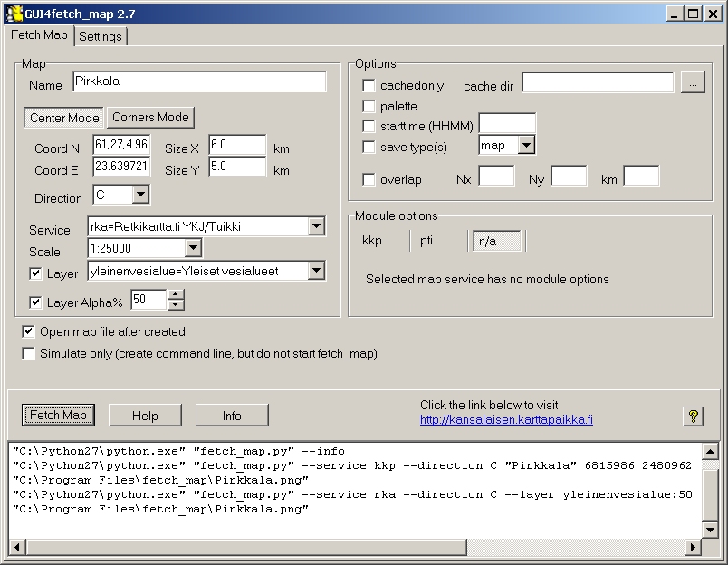This screenshot has width=728, height=565.
Task: Uncheck Open map file after created
Action: point(28,332)
